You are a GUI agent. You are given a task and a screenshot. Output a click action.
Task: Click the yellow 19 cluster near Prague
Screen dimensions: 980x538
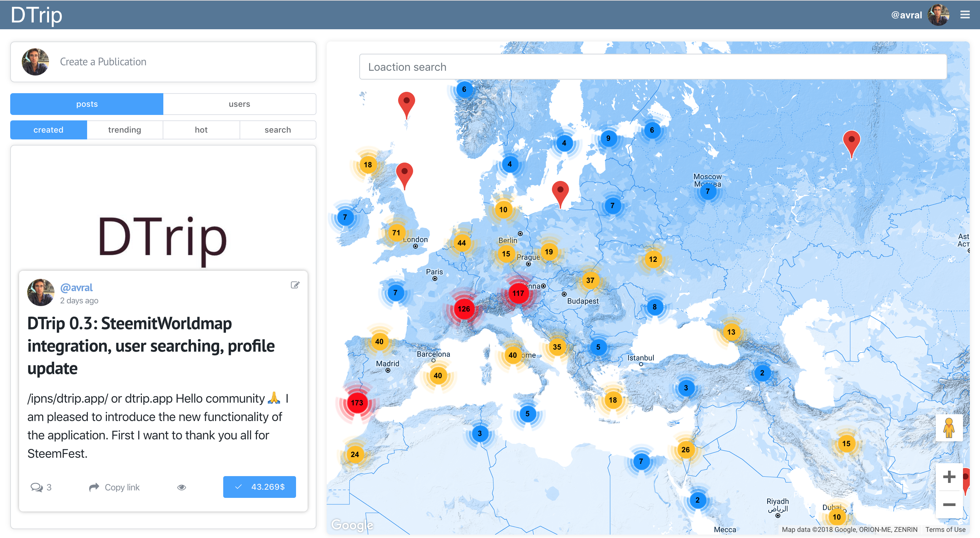(549, 252)
